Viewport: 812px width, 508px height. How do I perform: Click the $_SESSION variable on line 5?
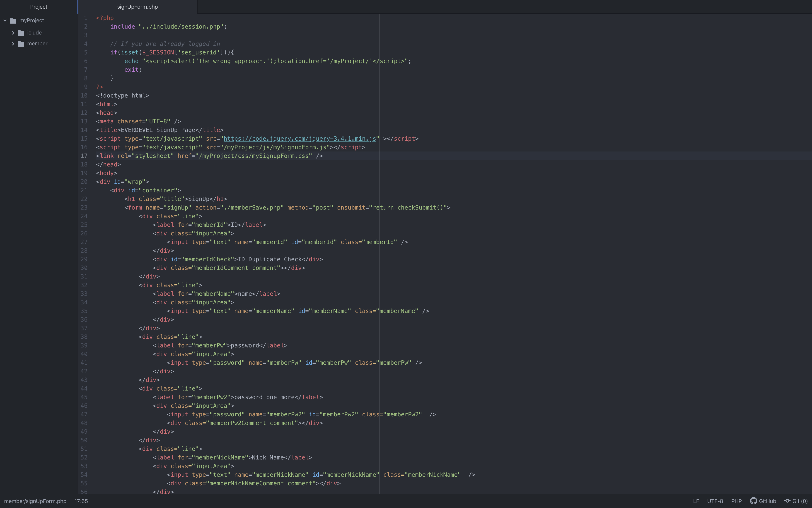158,52
